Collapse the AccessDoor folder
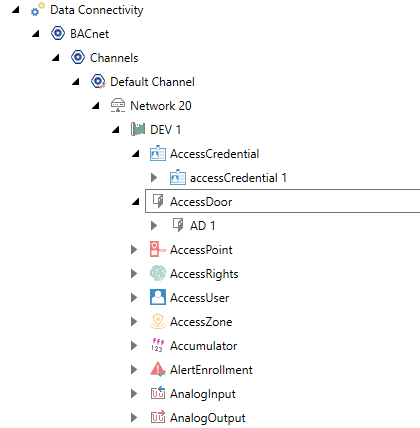Screen dimensions: 420x428 click(136, 201)
